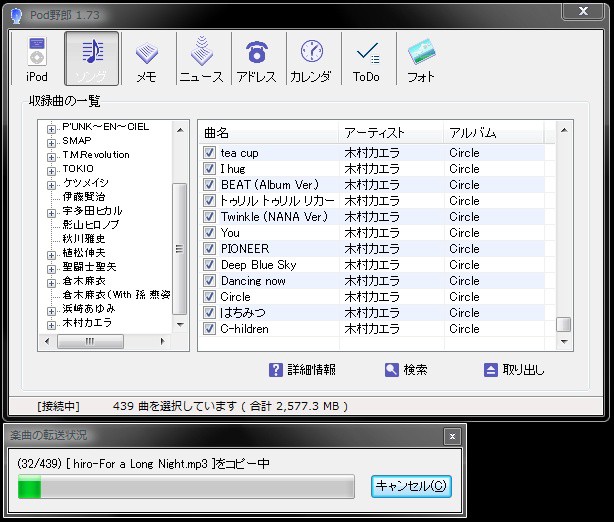Select 秋川雅史 in the artist tree
Screen dimensions: 614x522
[84, 238]
